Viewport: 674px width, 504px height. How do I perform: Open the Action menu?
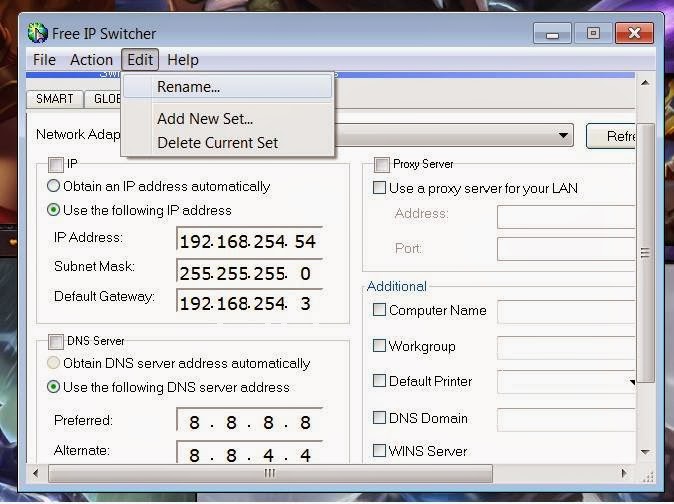pos(92,60)
